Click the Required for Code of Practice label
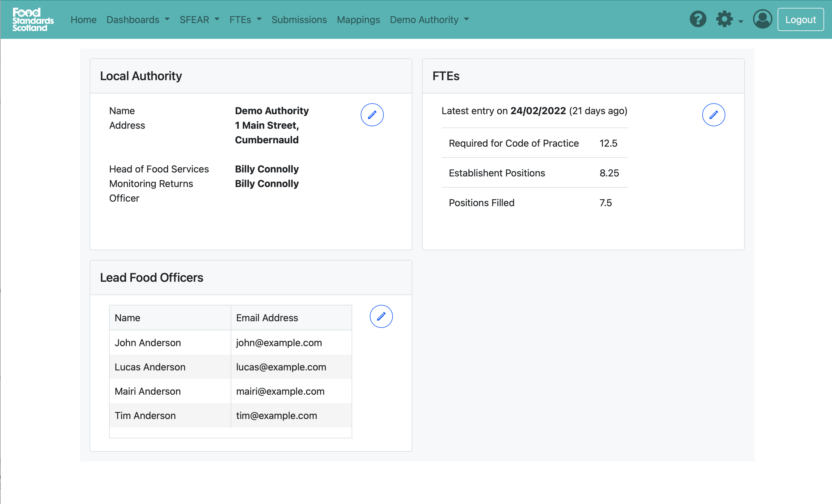Image resolution: width=832 pixels, height=504 pixels. coord(514,143)
